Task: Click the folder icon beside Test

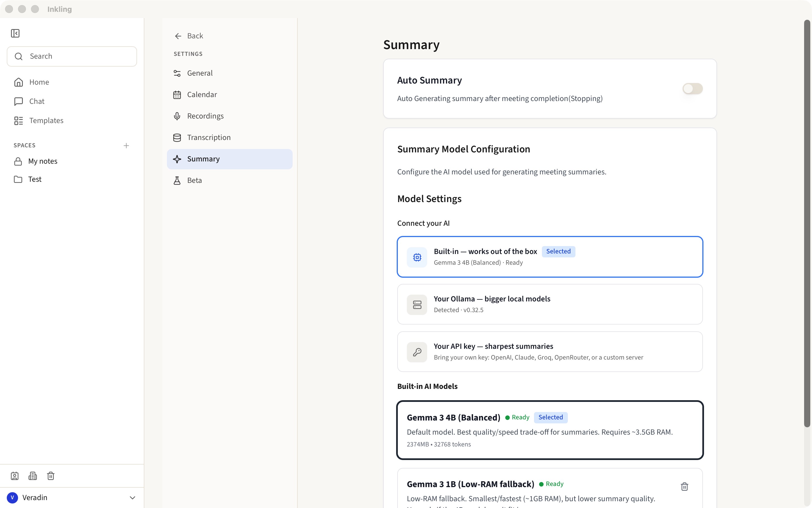Action: 18,179
